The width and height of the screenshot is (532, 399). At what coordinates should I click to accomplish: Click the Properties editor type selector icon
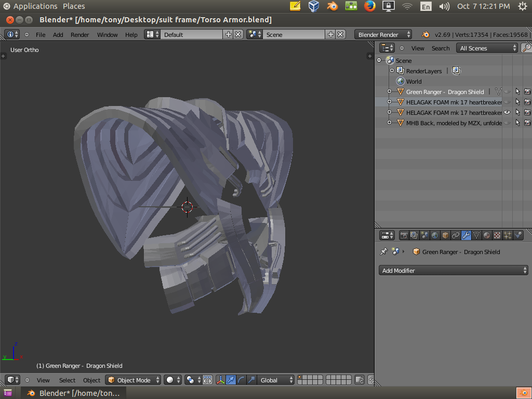pyautogui.click(x=387, y=235)
